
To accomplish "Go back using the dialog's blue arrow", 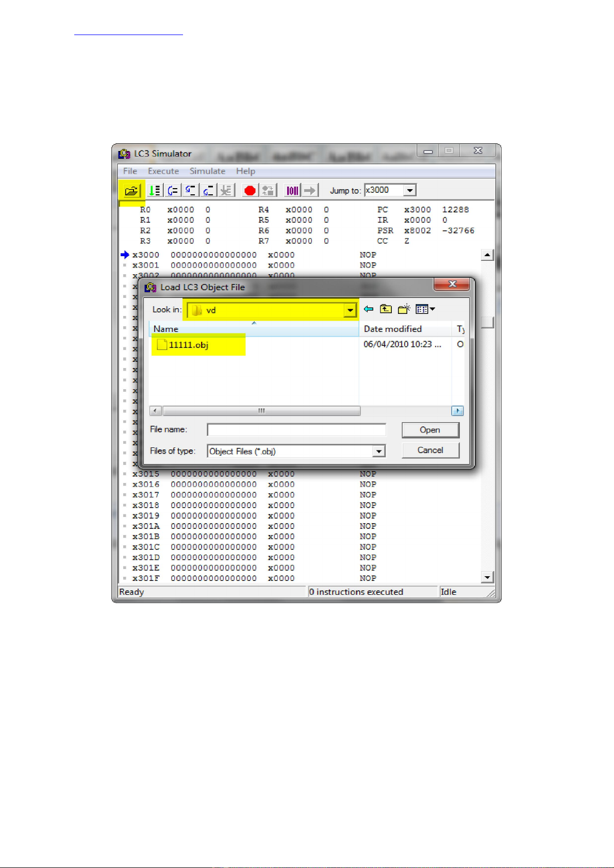I will coord(369,309).
